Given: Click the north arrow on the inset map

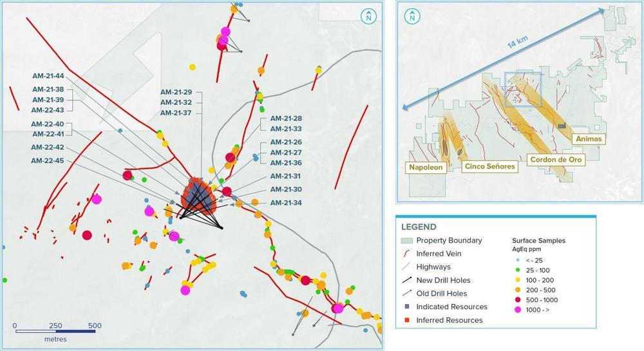Looking at the screenshot, I should point(413,16).
